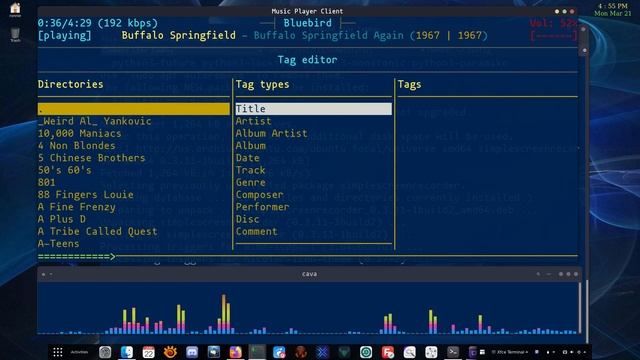Select the 10,000 Maniacs directory

coord(80,133)
